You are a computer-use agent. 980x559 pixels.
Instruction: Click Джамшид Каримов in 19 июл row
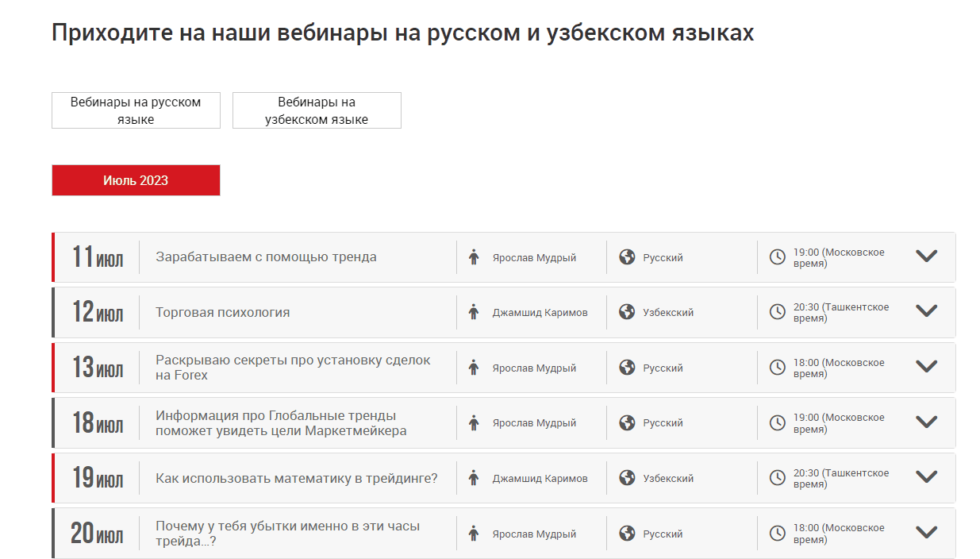pyautogui.click(x=540, y=478)
